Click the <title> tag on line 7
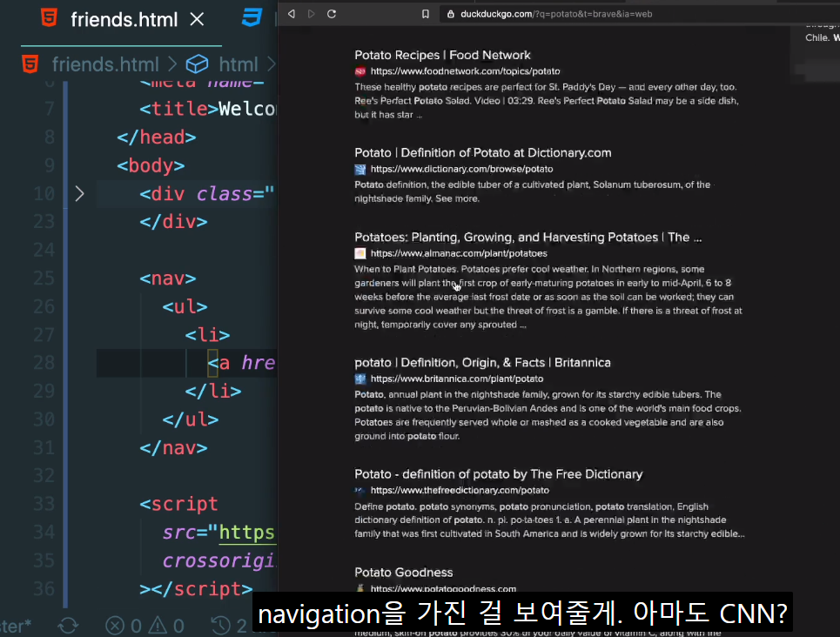840x637 pixels. point(179,110)
